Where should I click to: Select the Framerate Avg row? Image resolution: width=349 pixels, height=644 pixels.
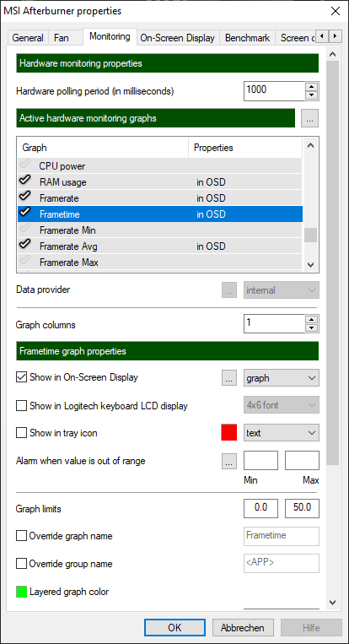click(160, 246)
